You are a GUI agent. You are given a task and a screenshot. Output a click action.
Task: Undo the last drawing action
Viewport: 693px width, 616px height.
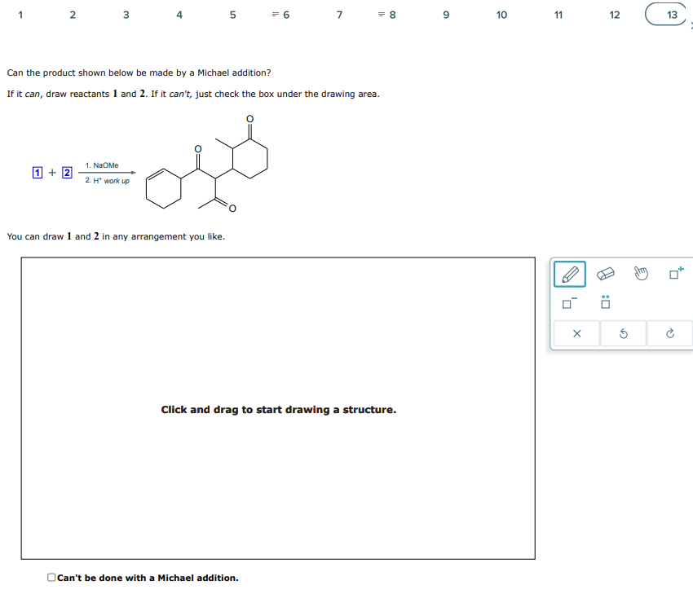(x=623, y=333)
